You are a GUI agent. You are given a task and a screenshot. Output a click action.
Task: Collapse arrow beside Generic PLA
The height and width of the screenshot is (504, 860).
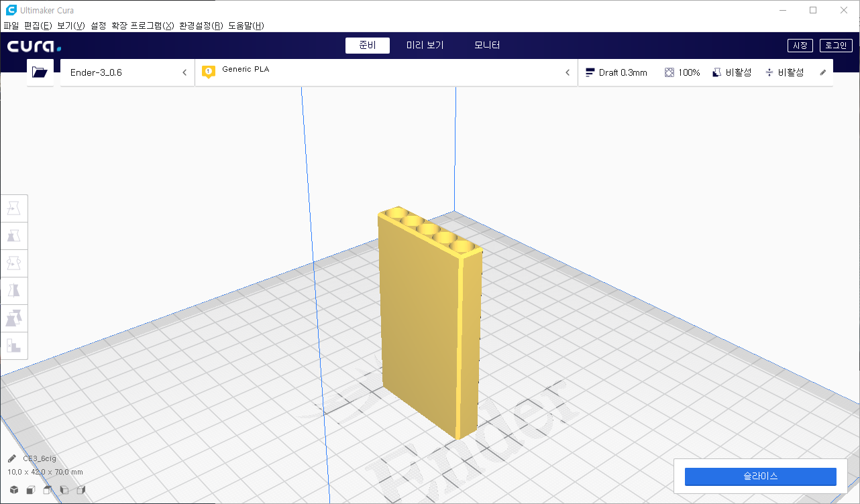568,72
